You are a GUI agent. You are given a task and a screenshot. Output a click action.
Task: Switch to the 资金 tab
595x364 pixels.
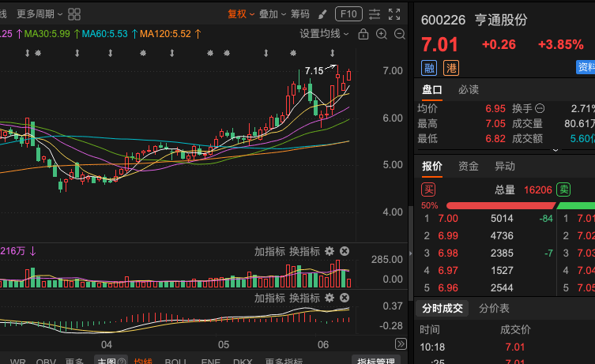[x=469, y=167]
